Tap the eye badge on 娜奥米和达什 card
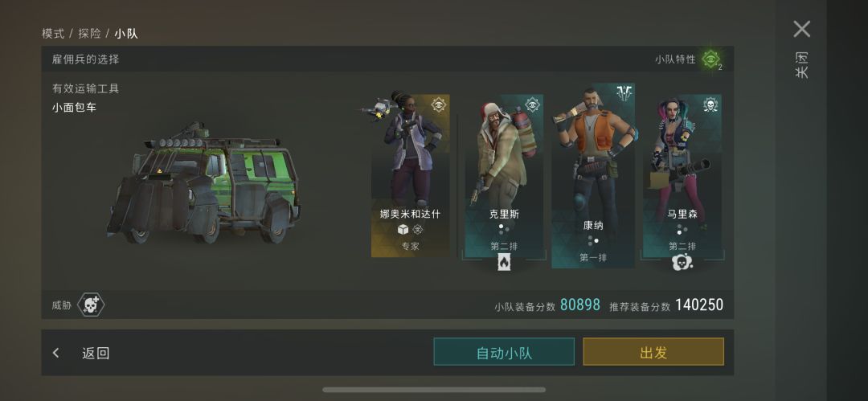 (439, 105)
